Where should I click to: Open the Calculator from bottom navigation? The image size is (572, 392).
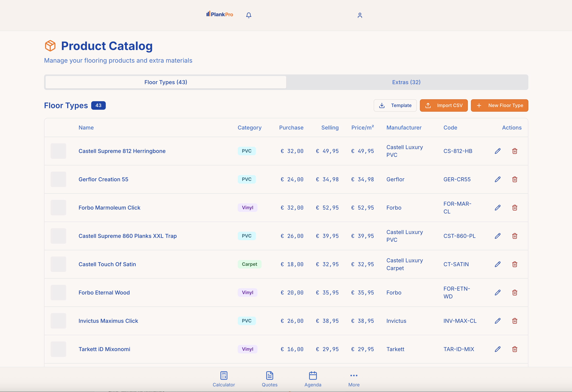coord(224,379)
